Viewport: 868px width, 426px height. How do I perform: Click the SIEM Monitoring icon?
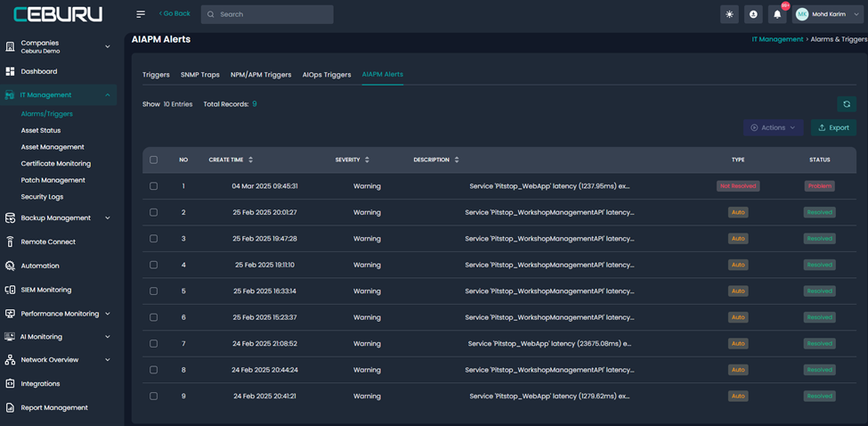coord(10,290)
